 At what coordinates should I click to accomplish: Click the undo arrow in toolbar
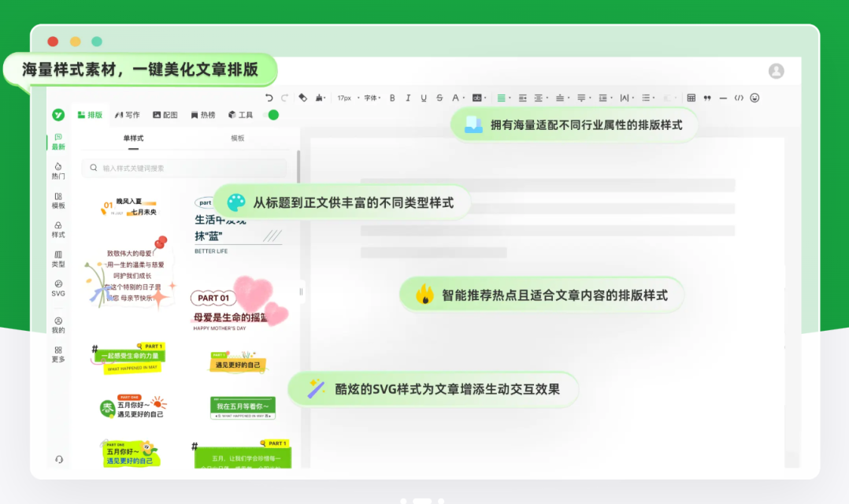click(269, 98)
